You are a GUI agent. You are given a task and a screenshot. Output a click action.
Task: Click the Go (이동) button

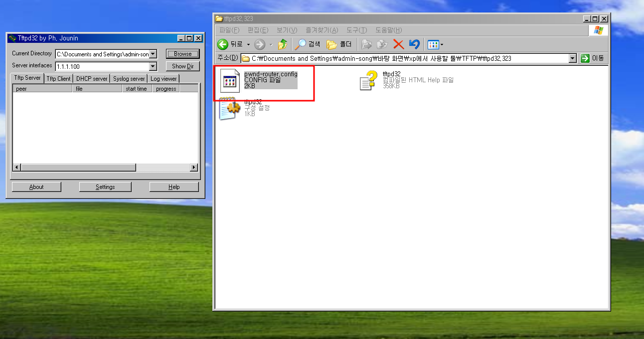(x=592, y=58)
